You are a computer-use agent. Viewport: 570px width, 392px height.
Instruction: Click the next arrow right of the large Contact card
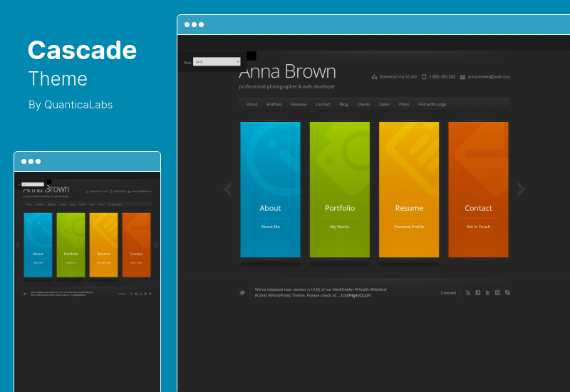522,189
